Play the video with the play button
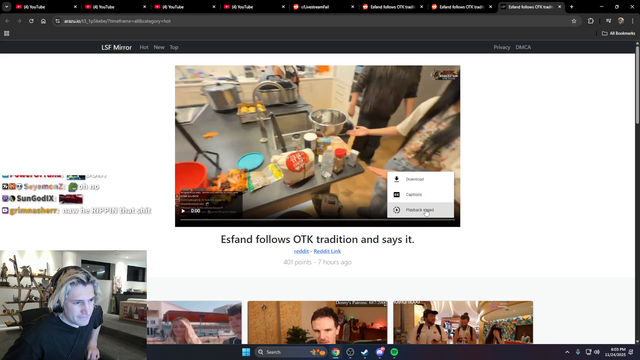This screenshot has width=640, height=360. (183, 211)
